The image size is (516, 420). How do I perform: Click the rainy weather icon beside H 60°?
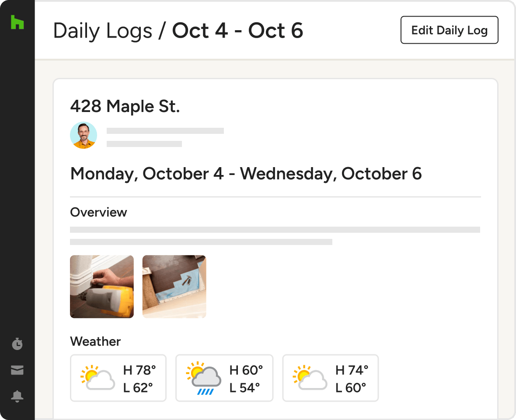pos(202,378)
